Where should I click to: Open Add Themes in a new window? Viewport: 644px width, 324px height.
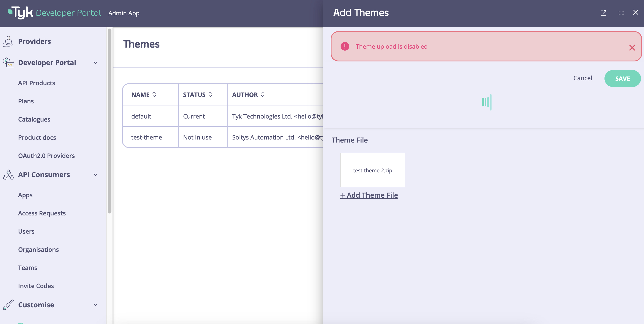[603, 13]
